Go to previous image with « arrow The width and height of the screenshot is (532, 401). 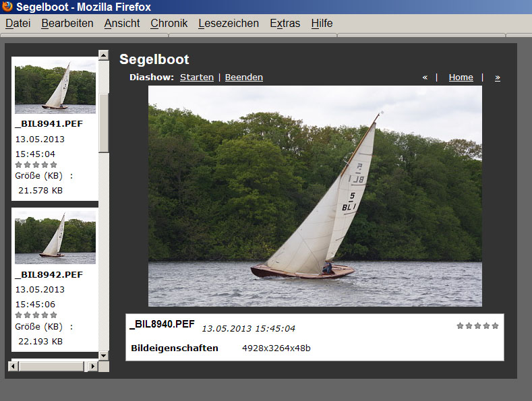pos(425,78)
